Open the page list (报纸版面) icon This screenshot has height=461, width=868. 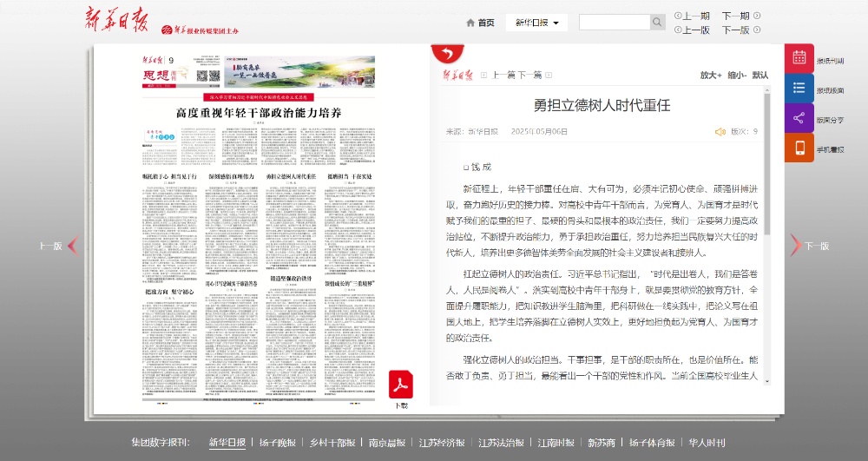coord(799,89)
